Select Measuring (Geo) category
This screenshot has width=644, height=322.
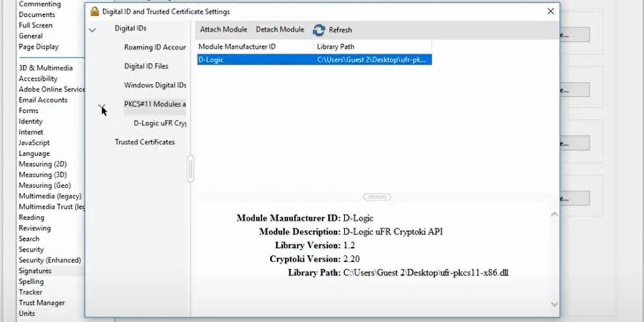click(45, 185)
